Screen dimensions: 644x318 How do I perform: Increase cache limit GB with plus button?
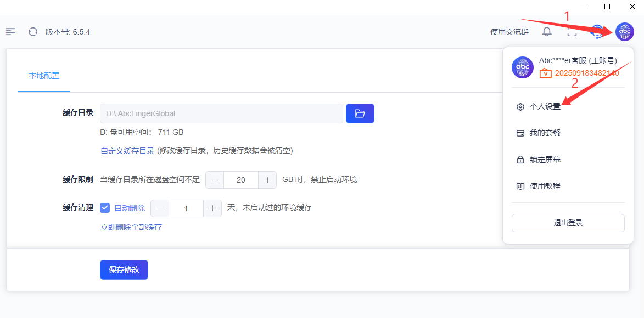point(267,180)
